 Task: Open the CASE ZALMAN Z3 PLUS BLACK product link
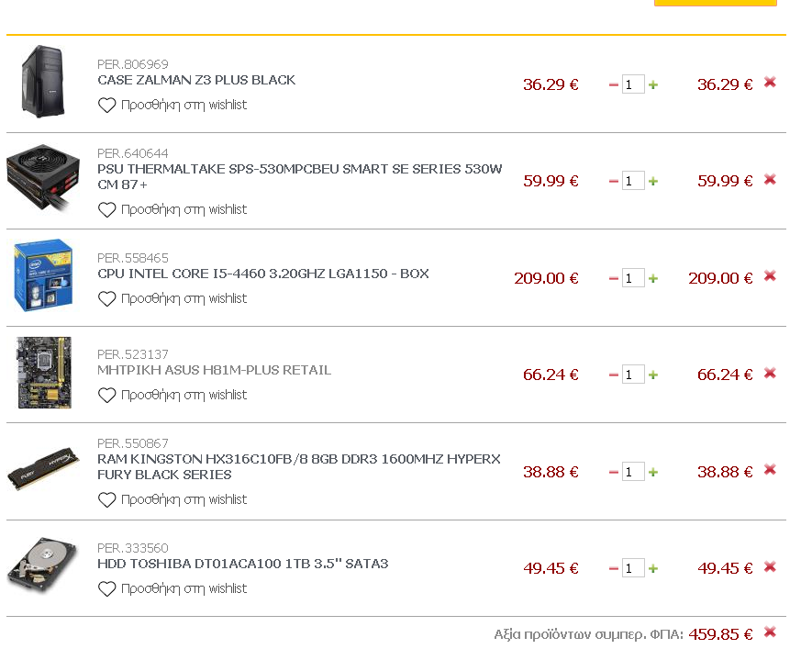[196, 80]
